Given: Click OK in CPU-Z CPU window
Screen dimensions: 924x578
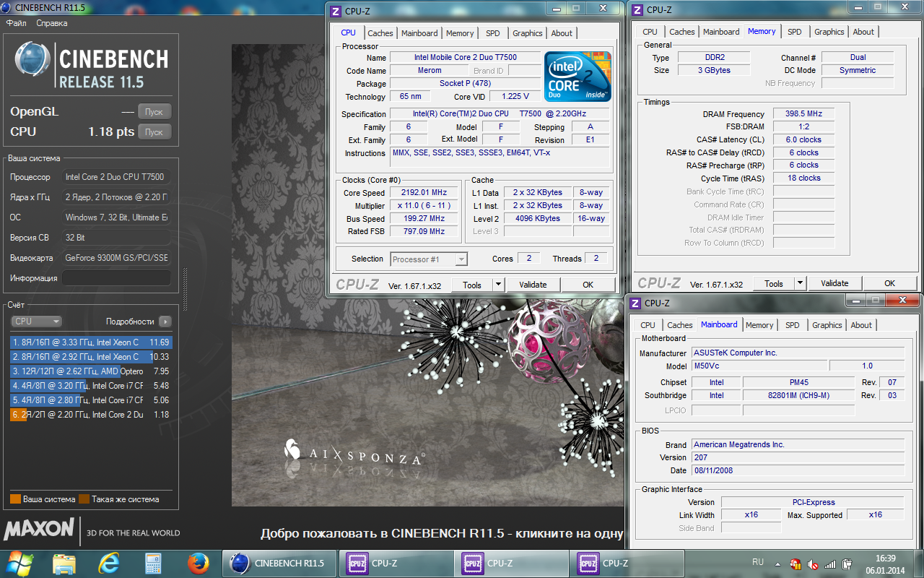Looking at the screenshot, I should point(588,285).
